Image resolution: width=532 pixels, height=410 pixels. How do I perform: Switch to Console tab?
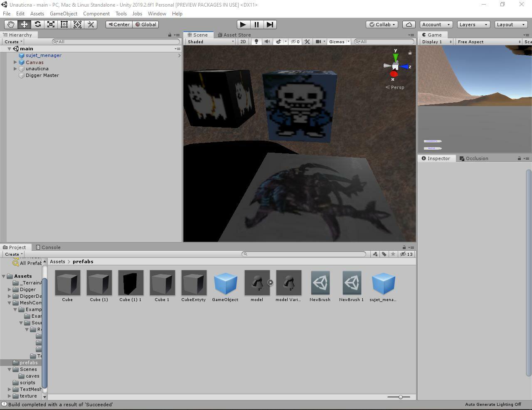48,247
